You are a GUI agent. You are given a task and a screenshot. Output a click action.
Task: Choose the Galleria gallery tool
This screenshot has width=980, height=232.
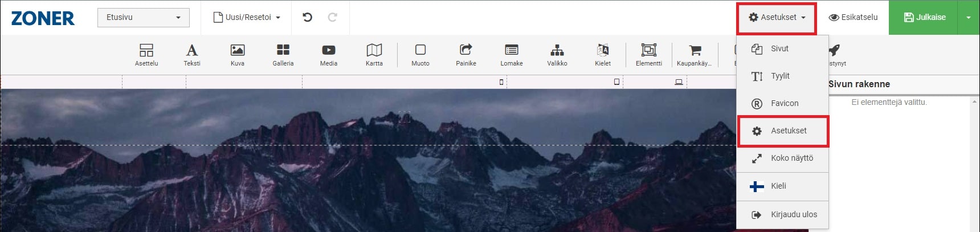click(283, 55)
